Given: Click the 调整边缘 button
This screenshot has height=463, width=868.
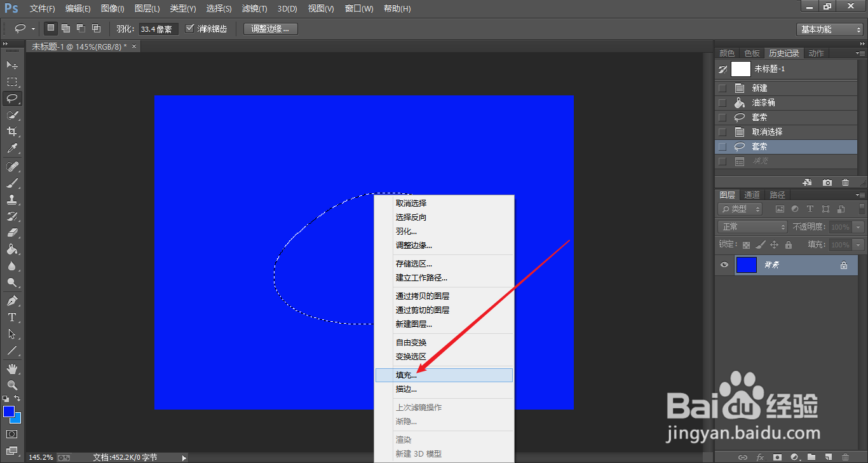Looking at the screenshot, I should pos(269,28).
